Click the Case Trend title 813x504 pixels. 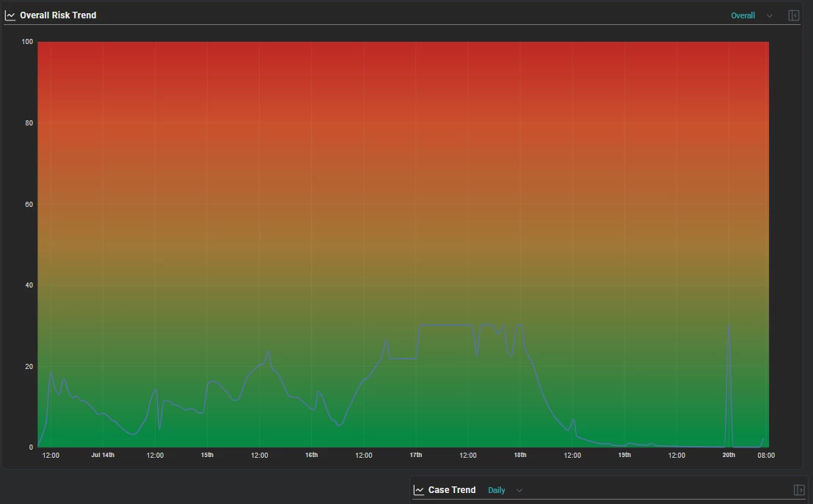pyautogui.click(x=451, y=490)
